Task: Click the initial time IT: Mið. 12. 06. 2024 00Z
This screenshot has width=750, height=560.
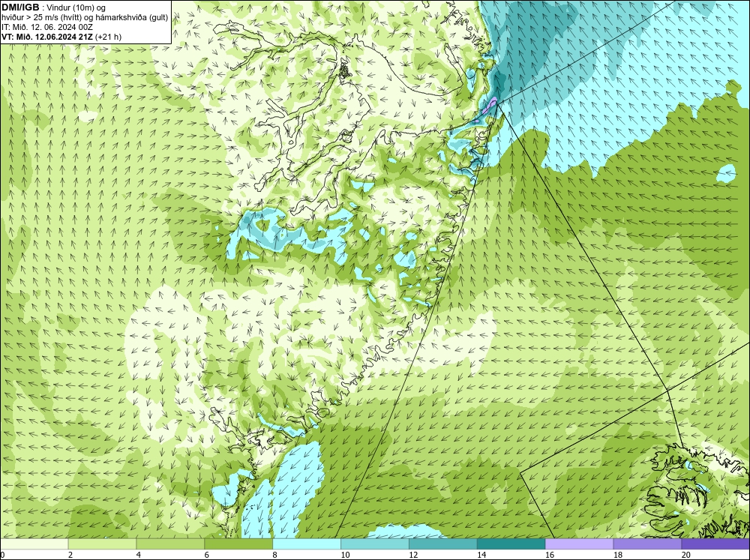Action: coord(47,27)
